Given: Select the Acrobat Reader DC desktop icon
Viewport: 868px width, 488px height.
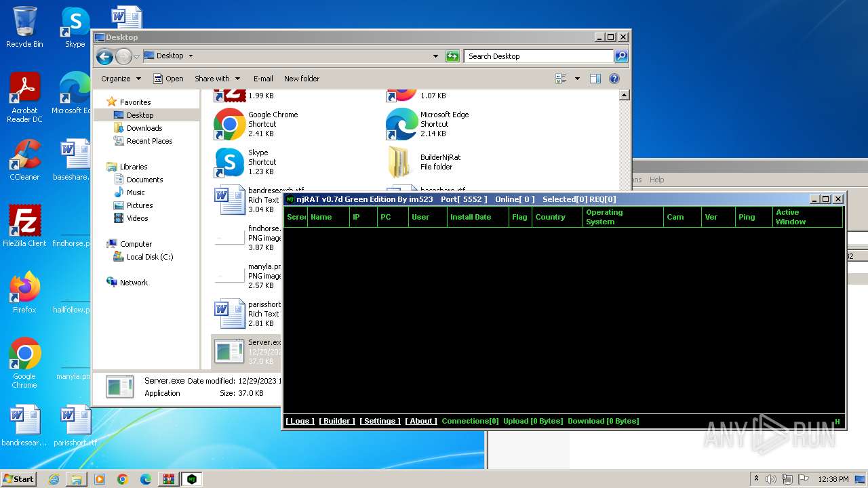Looking at the screenshot, I should tap(24, 98).
